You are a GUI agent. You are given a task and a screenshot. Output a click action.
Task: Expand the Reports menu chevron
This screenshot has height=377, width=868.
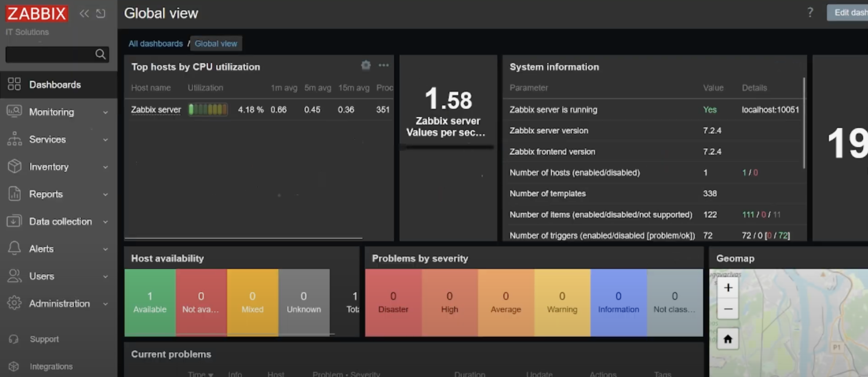pyautogui.click(x=105, y=194)
